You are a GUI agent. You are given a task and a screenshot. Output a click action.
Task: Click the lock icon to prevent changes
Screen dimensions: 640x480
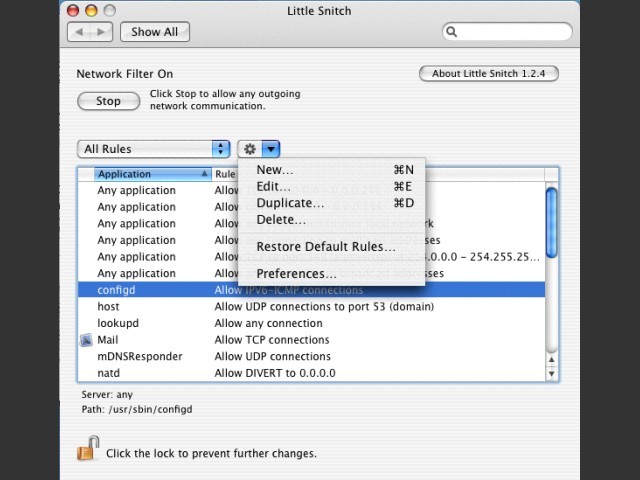pos(89,449)
